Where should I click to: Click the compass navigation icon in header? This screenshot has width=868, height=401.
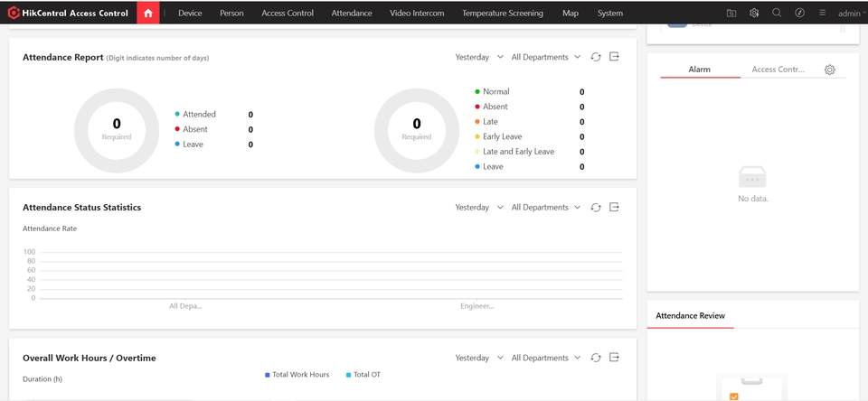[799, 14]
